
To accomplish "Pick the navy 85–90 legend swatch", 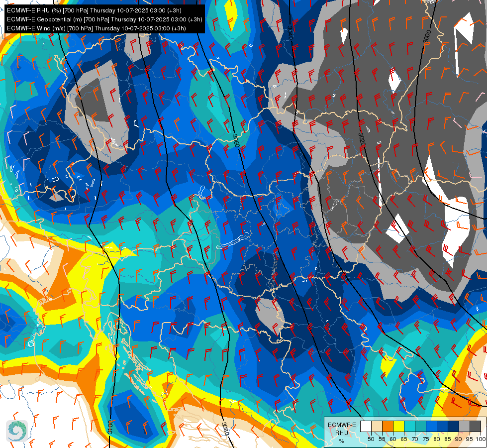I will click(x=454, y=426).
